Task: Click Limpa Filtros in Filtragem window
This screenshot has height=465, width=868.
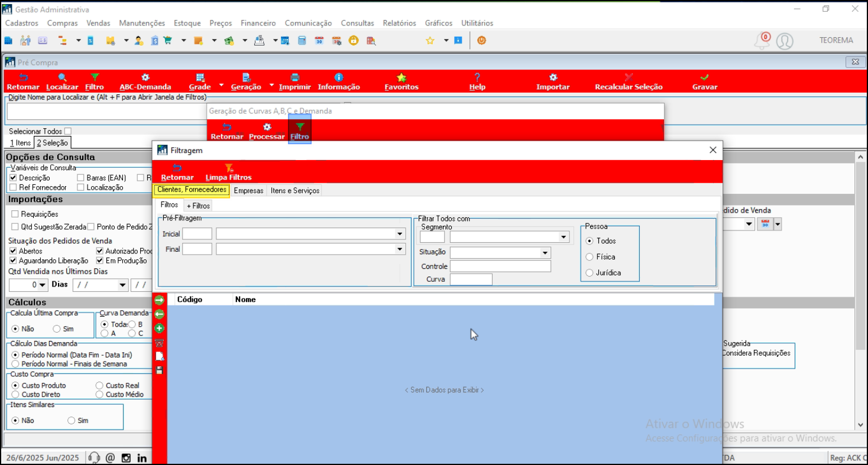Action: (x=228, y=172)
